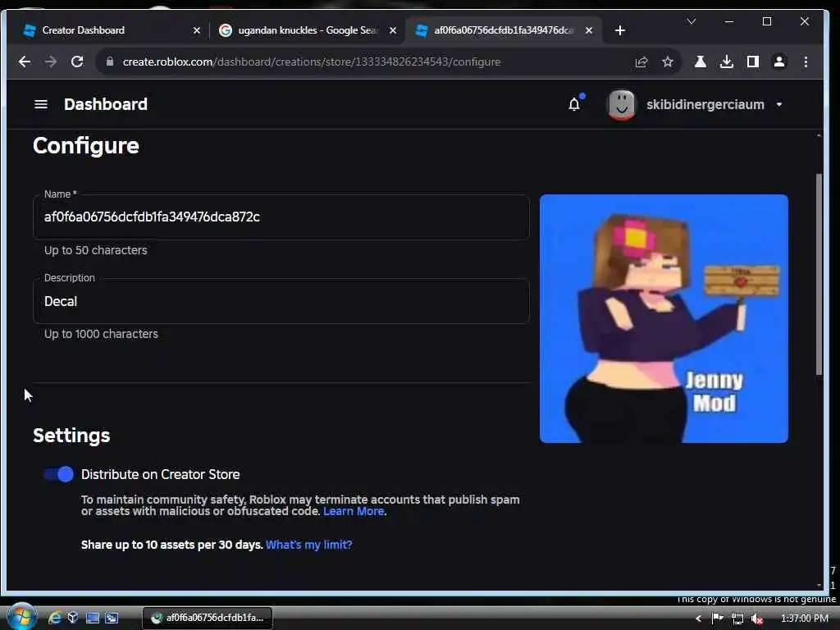This screenshot has width=840, height=630.
Task: Click the Description input field
Action: point(281,301)
